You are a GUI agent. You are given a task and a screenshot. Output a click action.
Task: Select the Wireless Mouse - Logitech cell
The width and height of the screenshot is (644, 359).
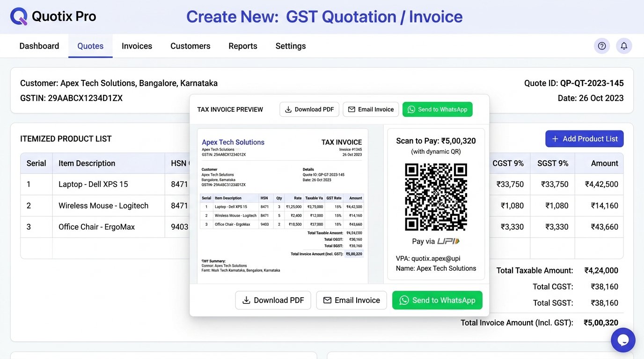[109, 206]
